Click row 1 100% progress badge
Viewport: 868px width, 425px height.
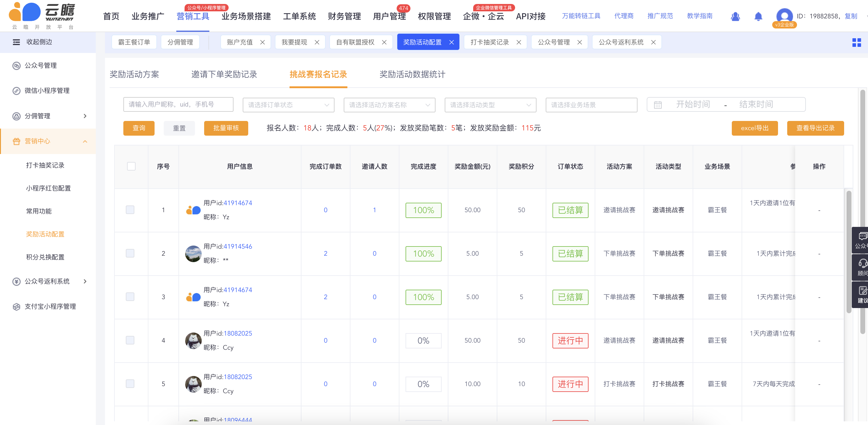click(424, 210)
